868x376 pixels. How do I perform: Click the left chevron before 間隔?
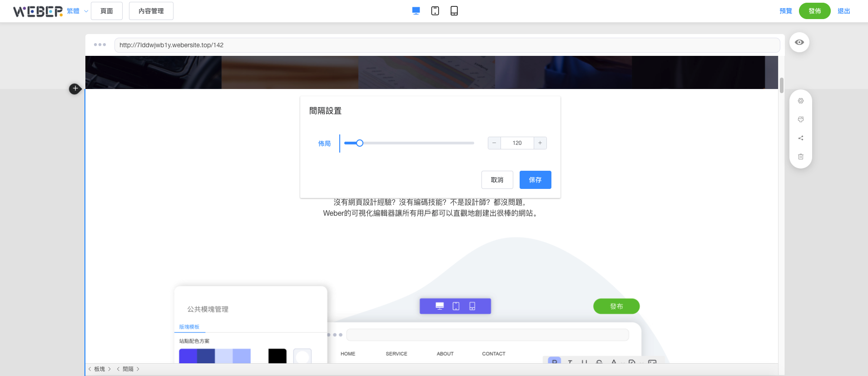118,369
